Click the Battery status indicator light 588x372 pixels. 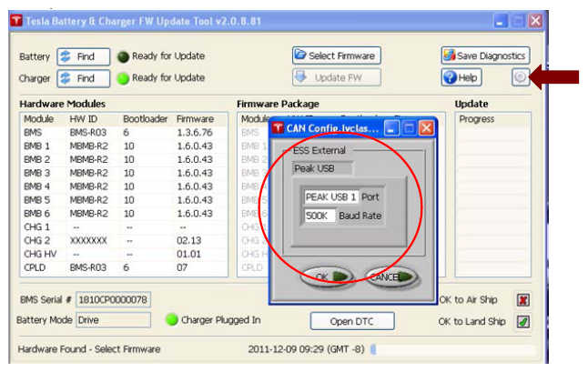click(x=123, y=56)
